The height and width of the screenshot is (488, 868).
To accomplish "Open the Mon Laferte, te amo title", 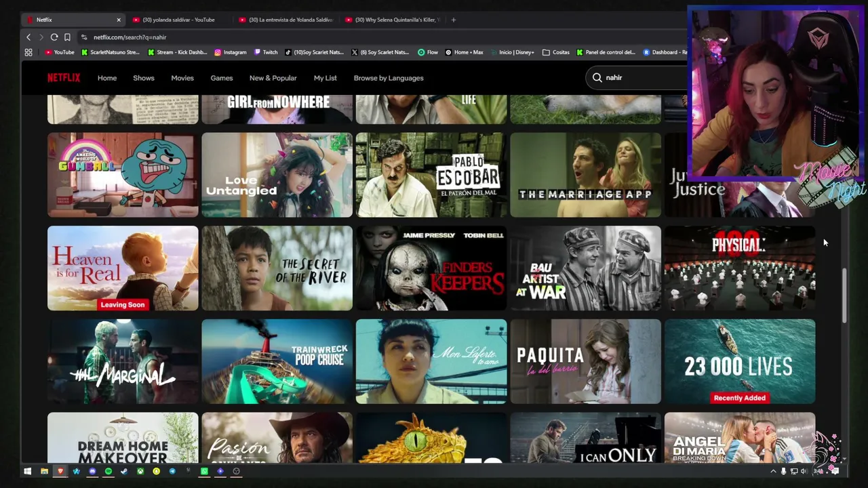I will [431, 362].
